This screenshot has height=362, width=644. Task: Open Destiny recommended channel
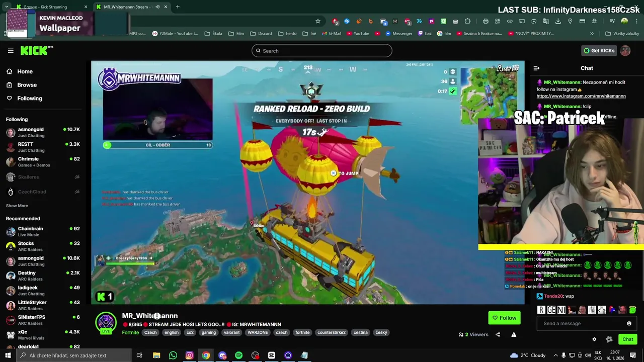tap(43, 276)
